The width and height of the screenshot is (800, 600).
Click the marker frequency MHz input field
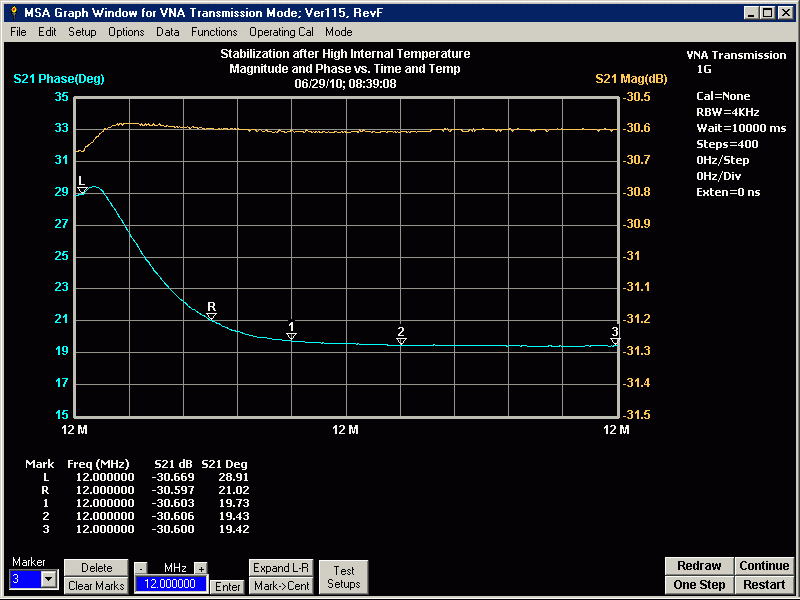171,584
